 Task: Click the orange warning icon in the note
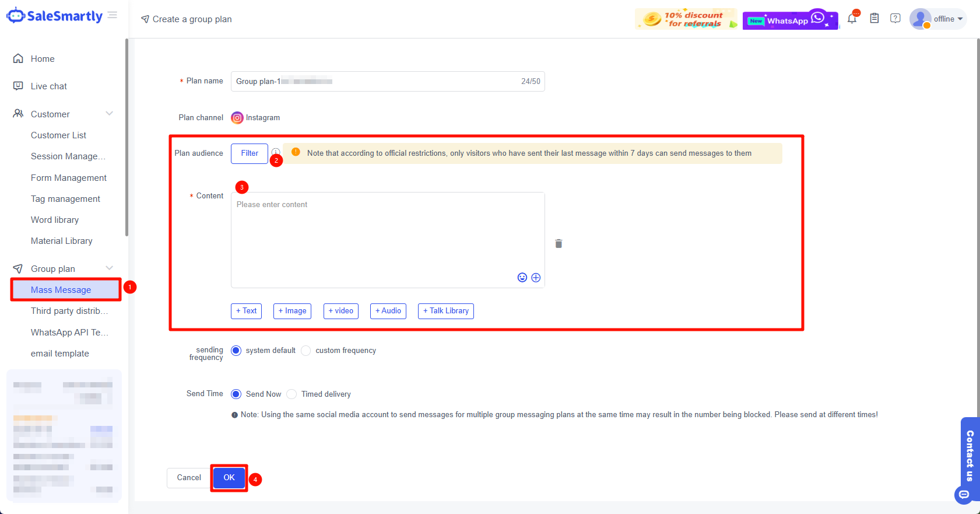tap(296, 152)
